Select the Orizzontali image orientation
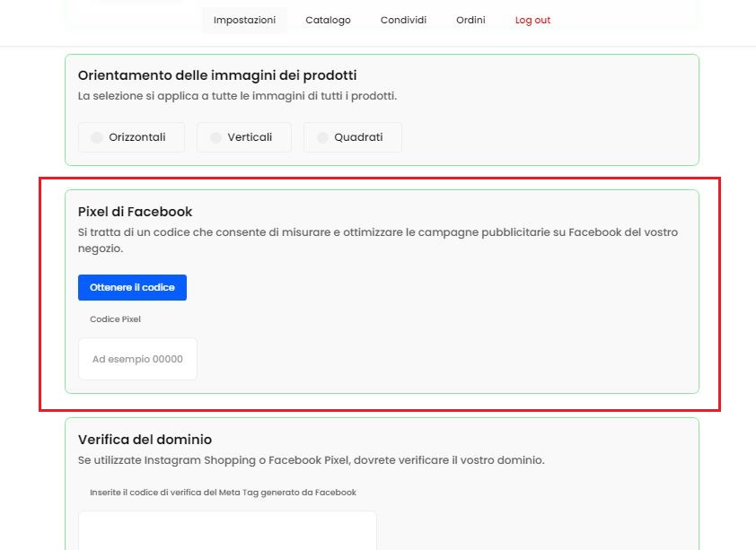The height and width of the screenshot is (550, 756). click(x=131, y=137)
